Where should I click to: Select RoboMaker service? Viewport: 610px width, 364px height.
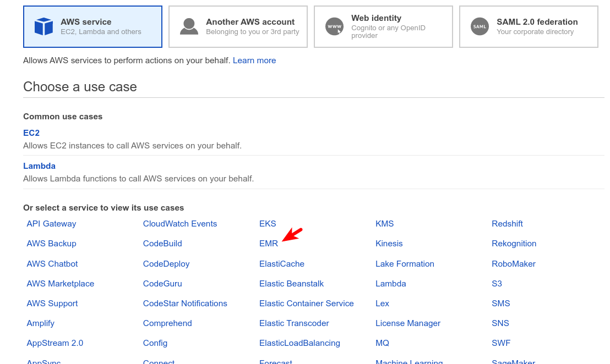[x=514, y=264]
